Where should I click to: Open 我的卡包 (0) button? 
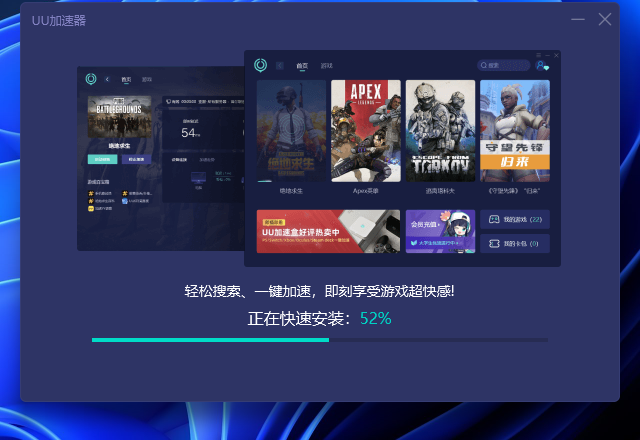point(515,243)
